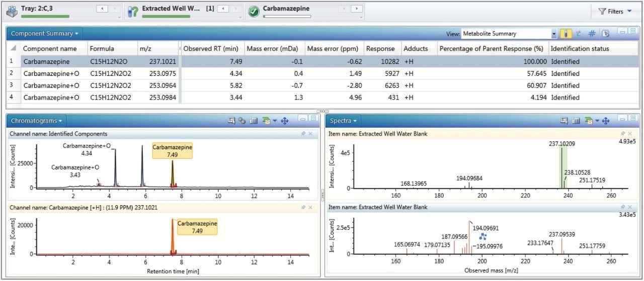Expand the Tray selector corner arrow
The width and height of the screenshot is (644, 281).
(120, 17)
